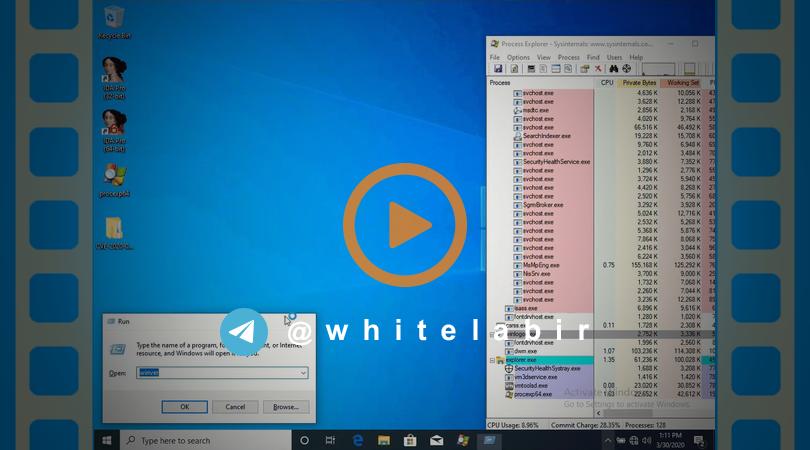The image size is (810, 450).
Task: Select the IDA Pro (32-bit) desktop shortcut
Action: point(114,77)
